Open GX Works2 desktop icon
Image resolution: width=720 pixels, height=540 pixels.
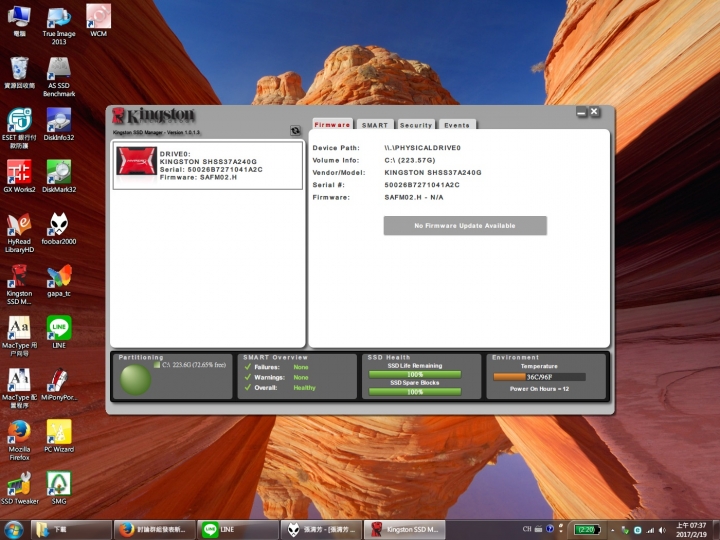coord(19,176)
